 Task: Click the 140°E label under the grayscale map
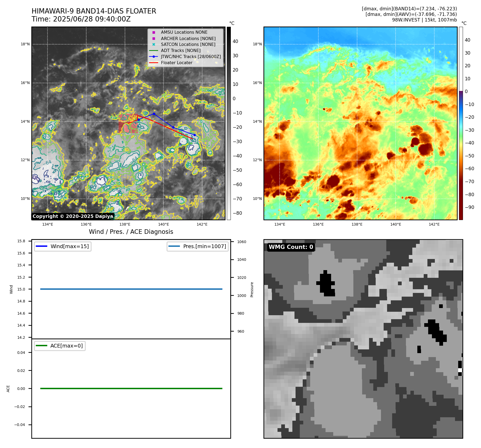point(164,224)
